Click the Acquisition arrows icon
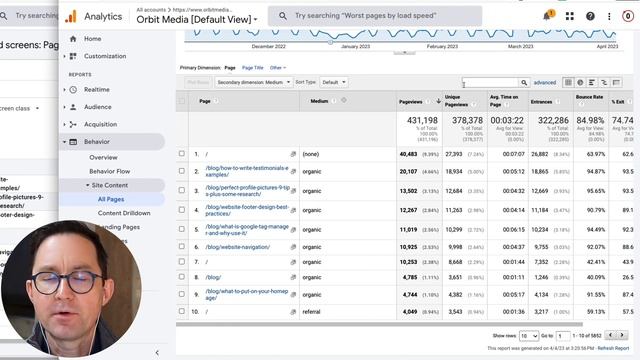Viewport: 640px width, 360px height. tap(73, 124)
